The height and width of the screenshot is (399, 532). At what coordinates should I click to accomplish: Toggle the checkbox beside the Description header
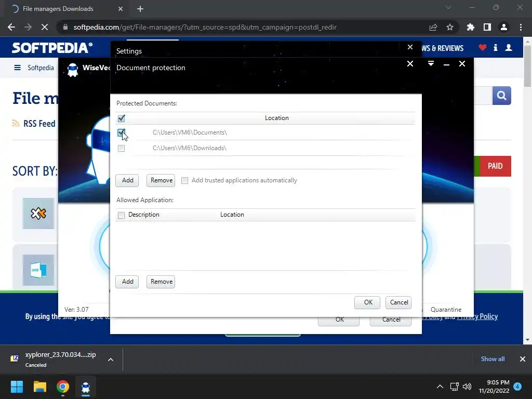pyautogui.click(x=121, y=215)
